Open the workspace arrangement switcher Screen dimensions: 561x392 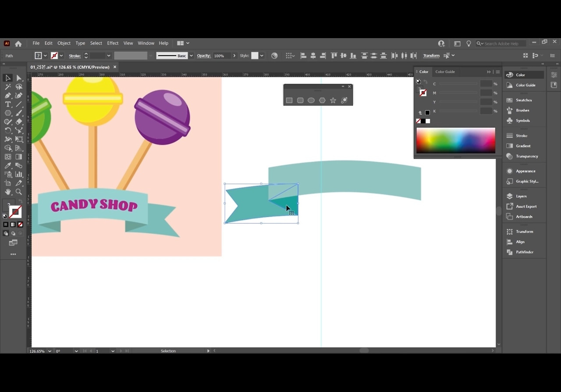(x=183, y=43)
